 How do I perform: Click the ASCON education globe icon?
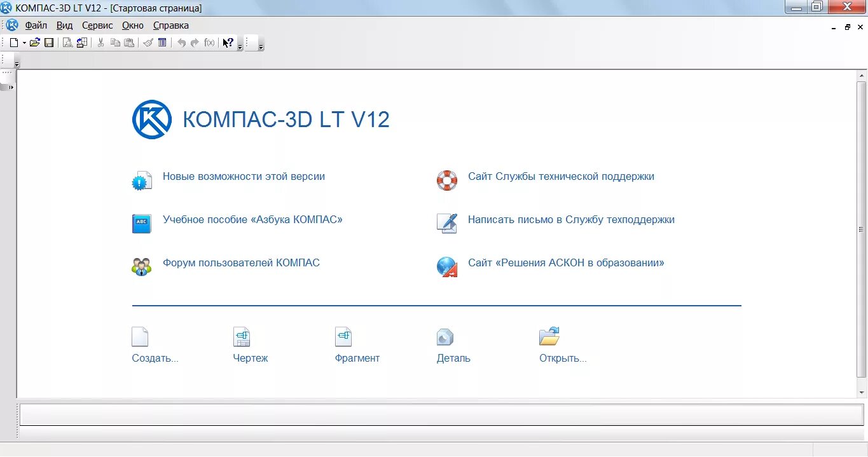(447, 267)
